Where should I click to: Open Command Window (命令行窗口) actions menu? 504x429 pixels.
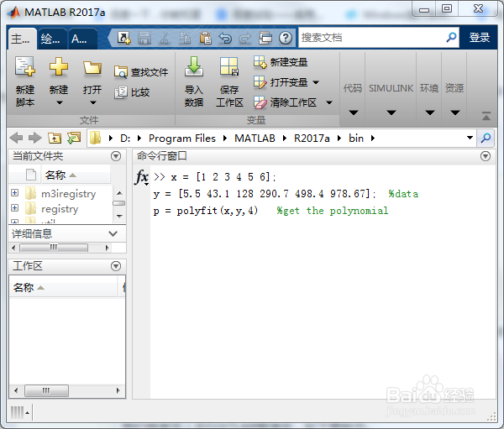coord(486,156)
